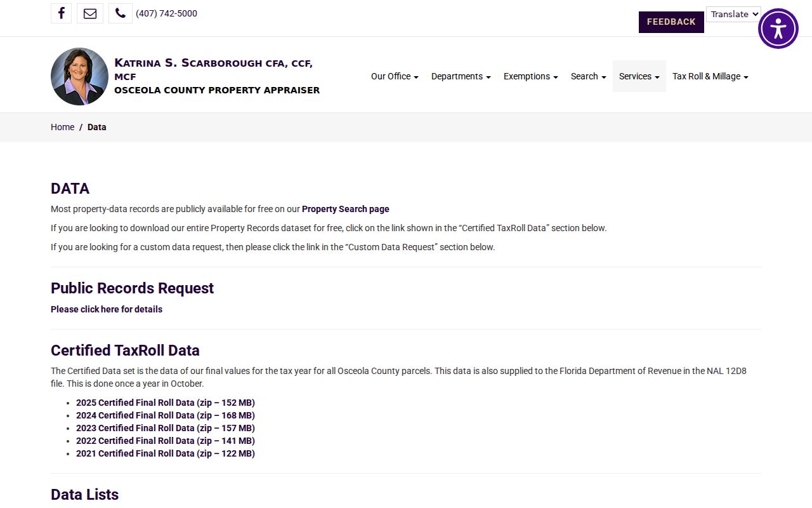
Task: Open Public Records Request details link
Action: (x=107, y=309)
